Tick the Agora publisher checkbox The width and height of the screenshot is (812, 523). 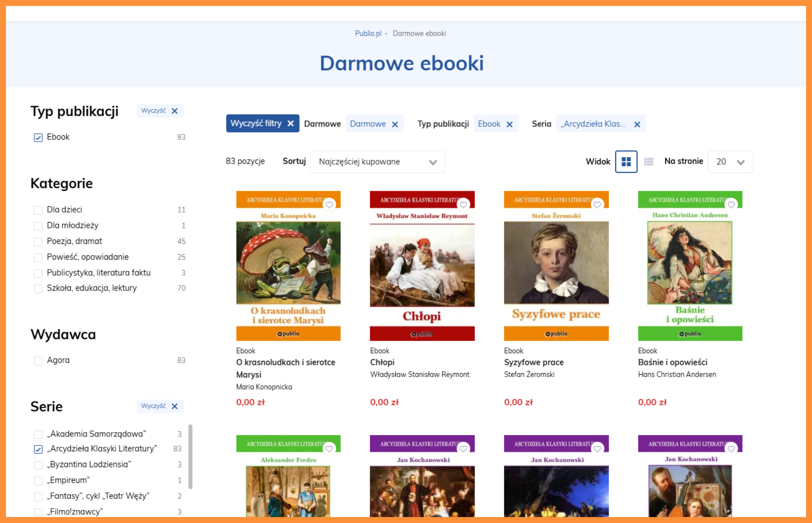38,361
